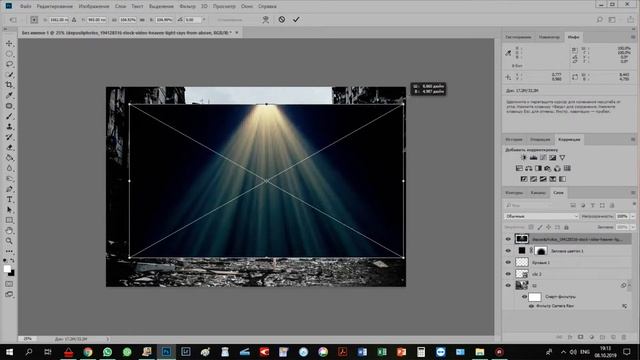Click the color fill layer's black thumbnail
This screenshot has height=360, width=640.
(x=522, y=251)
